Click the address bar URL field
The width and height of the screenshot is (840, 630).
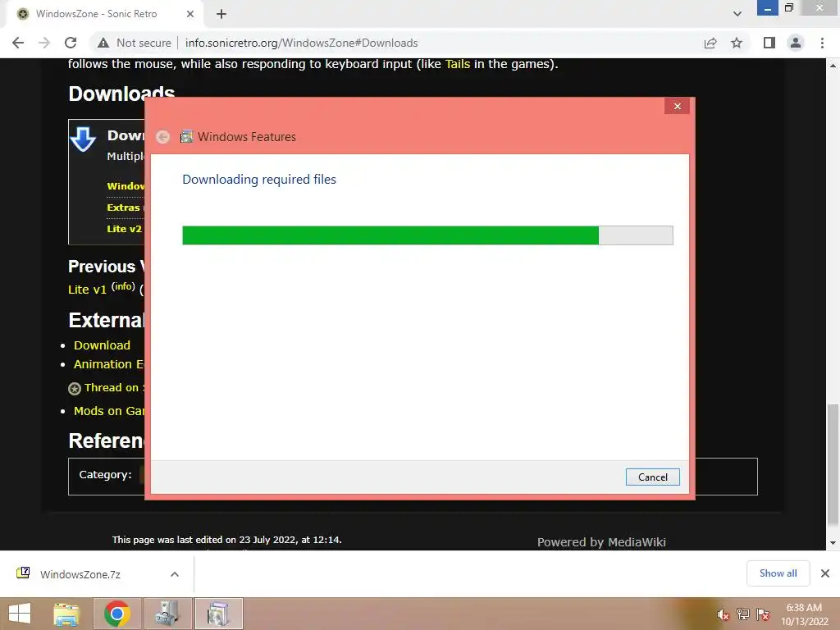pyautogui.click(x=301, y=43)
